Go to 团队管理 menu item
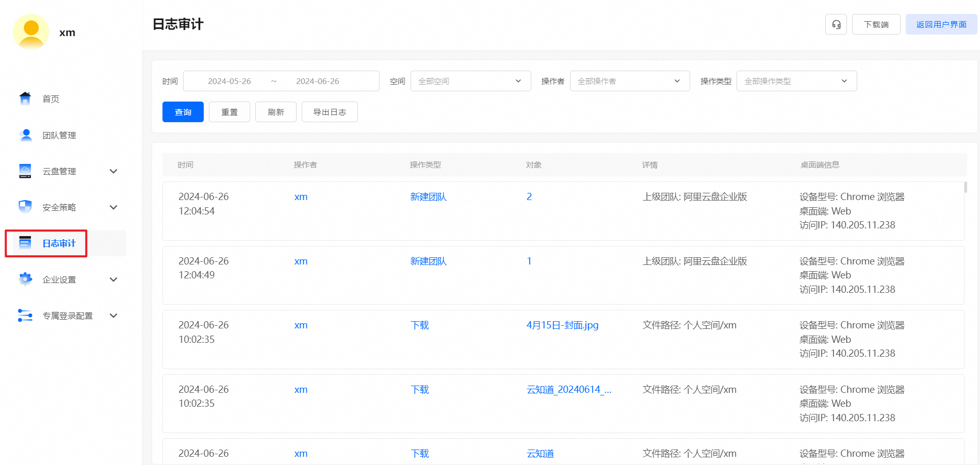 click(59, 135)
